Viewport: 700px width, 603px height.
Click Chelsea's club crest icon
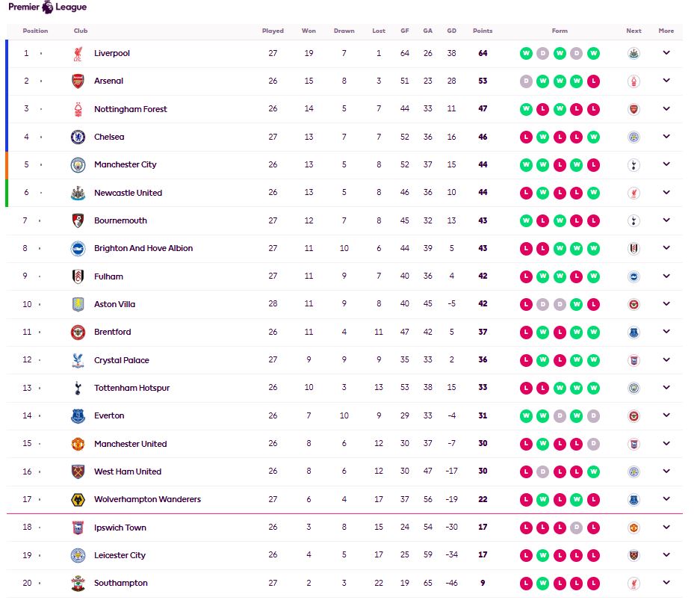(x=78, y=137)
